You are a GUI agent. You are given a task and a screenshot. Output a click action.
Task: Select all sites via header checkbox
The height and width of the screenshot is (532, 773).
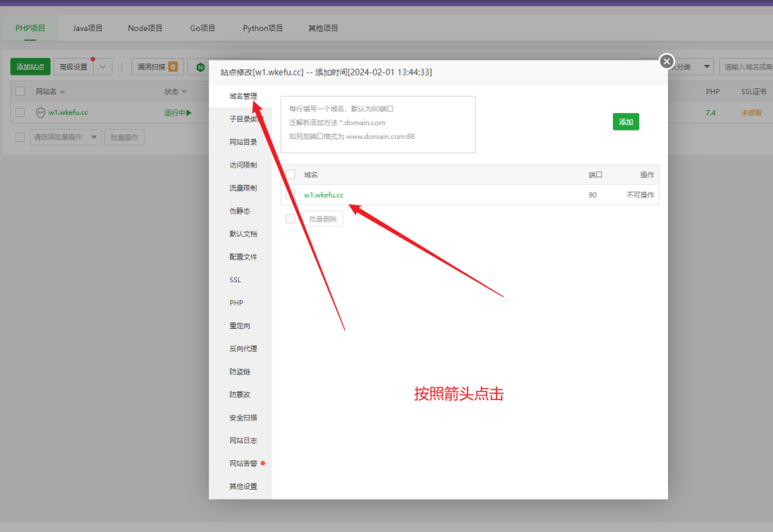[x=20, y=91]
